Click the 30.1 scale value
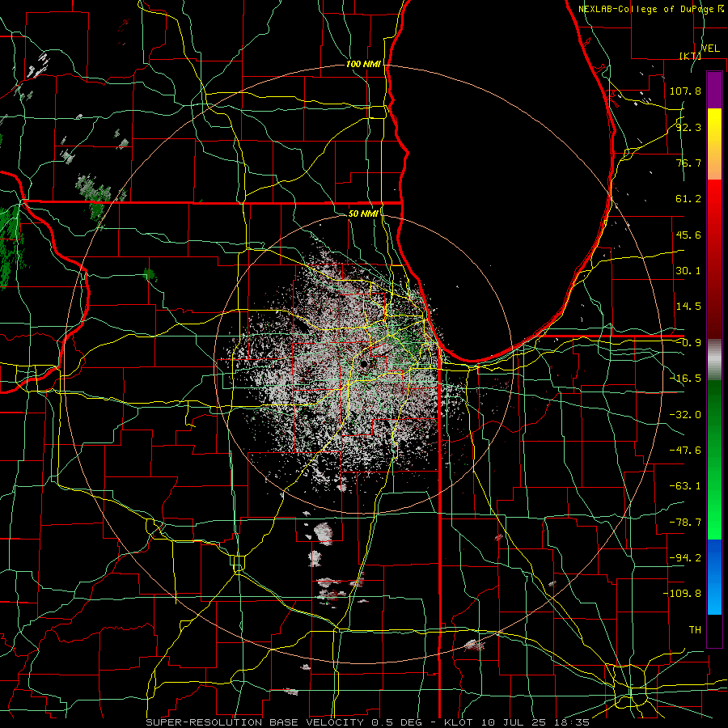 pyautogui.click(x=688, y=271)
